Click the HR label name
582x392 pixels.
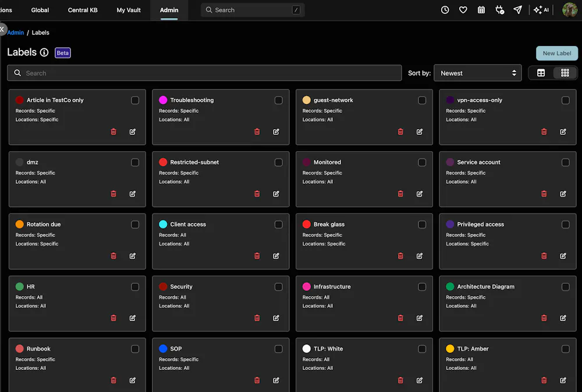[x=30, y=287]
